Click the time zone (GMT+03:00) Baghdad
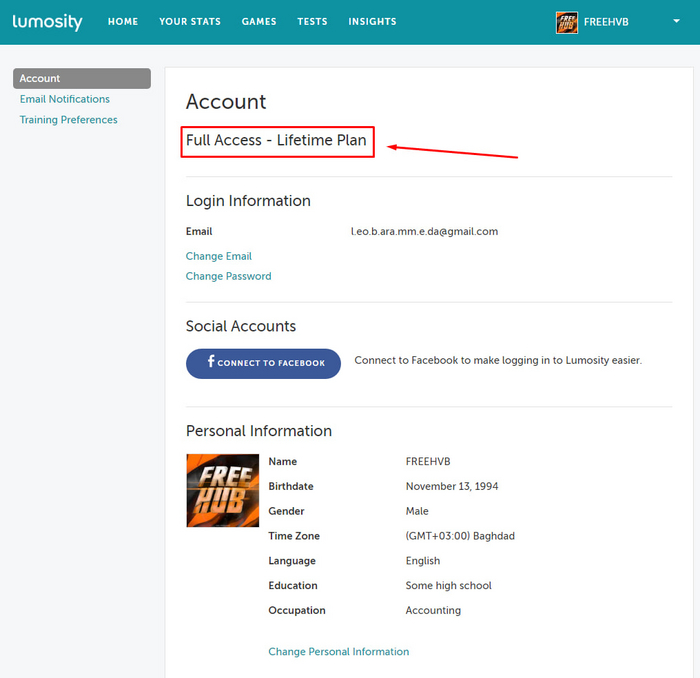This screenshot has height=678, width=700. click(x=460, y=536)
